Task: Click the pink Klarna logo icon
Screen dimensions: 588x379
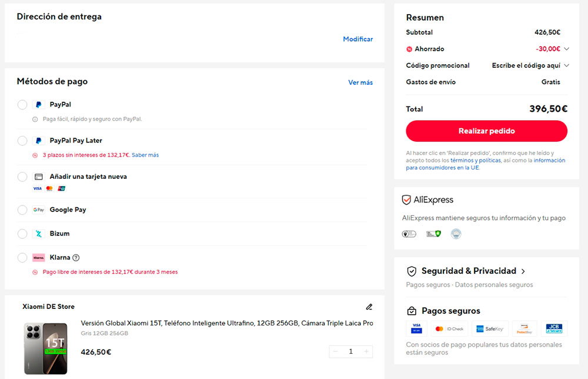Action: [39, 258]
